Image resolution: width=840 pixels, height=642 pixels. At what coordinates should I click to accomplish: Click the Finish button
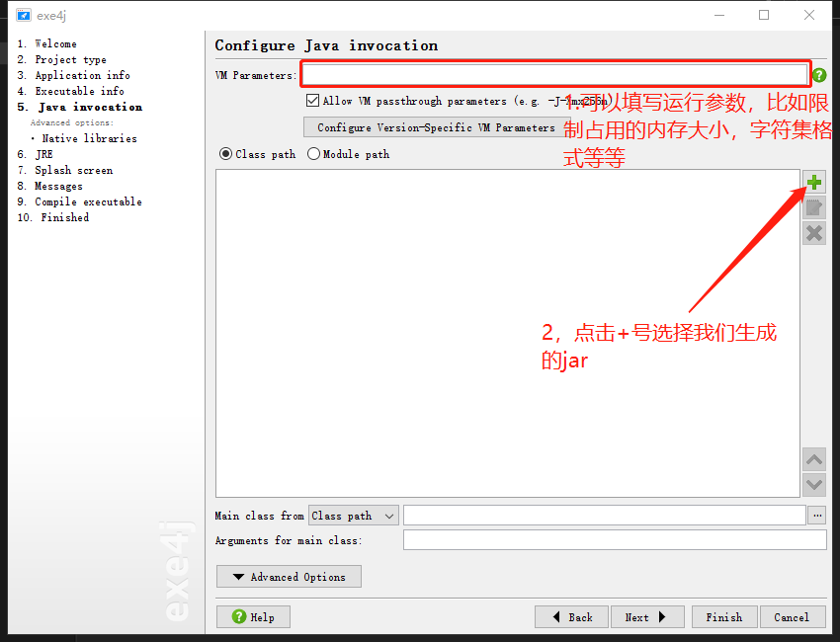[724, 617]
